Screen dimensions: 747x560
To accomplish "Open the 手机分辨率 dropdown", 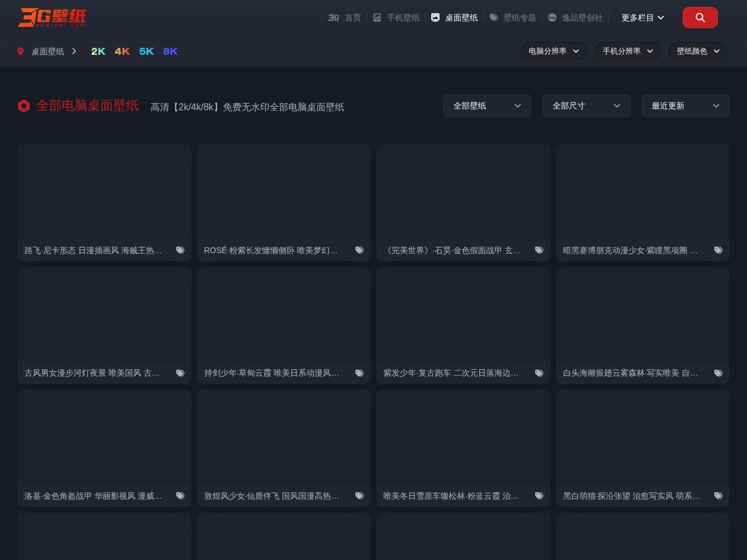I will point(628,51).
